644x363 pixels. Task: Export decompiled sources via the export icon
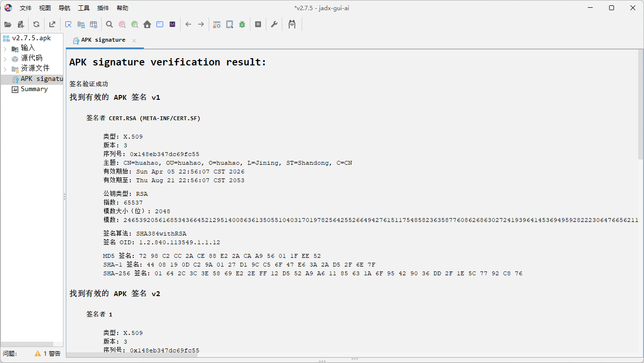tap(52, 24)
